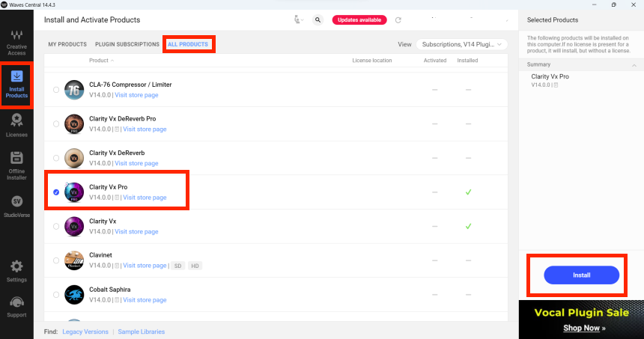The image size is (644, 339).
Task: Select the Clavinet radio button
Action: (56, 260)
